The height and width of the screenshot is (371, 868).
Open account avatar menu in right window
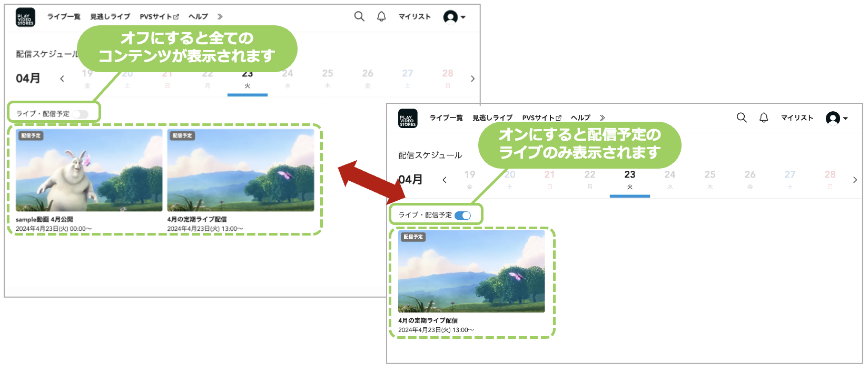click(837, 118)
